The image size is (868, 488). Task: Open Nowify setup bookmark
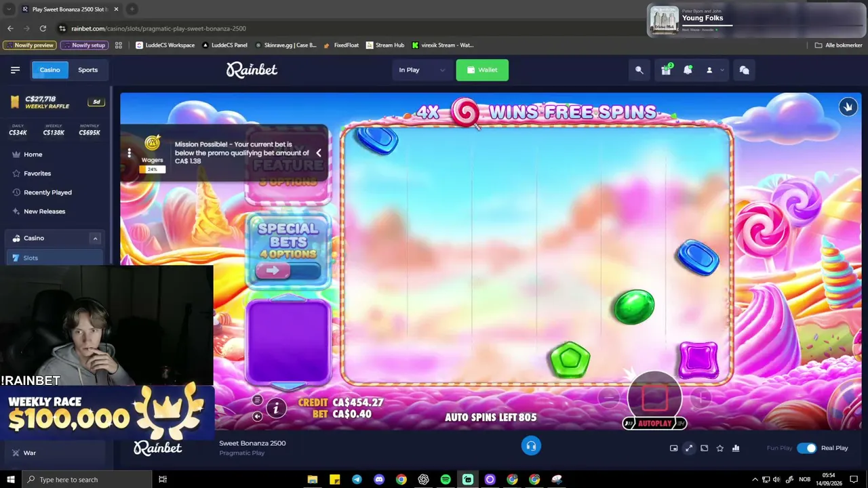point(84,45)
